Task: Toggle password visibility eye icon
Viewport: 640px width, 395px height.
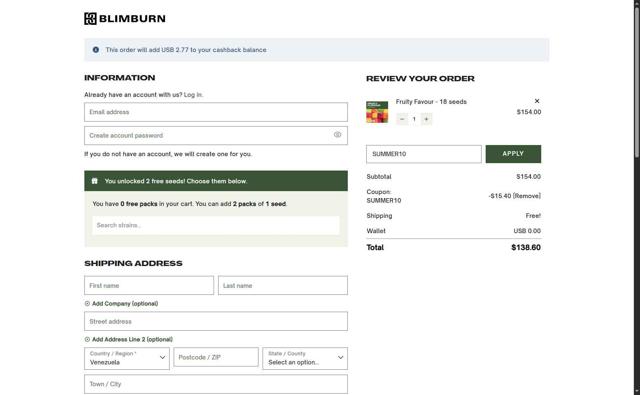Action: tap(337, 135)
